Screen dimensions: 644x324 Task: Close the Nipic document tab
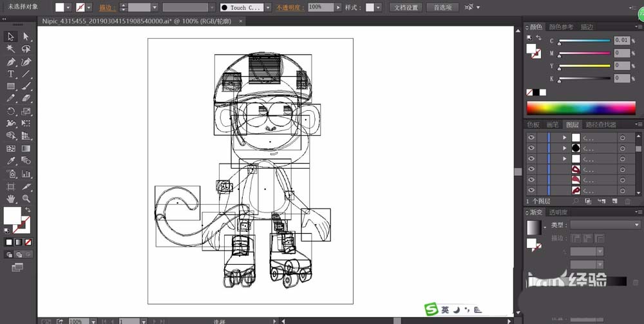(x=241, y=21)
